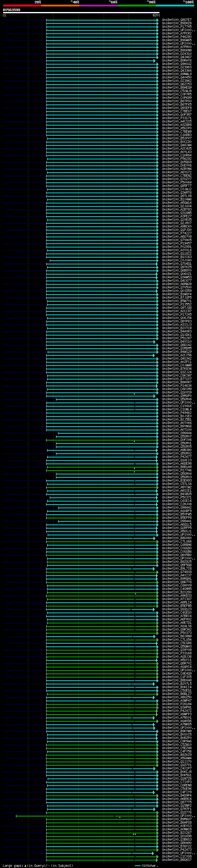Select hit label UniRef100_A9NWL9
197x868 pixels.
coord(177,74)
